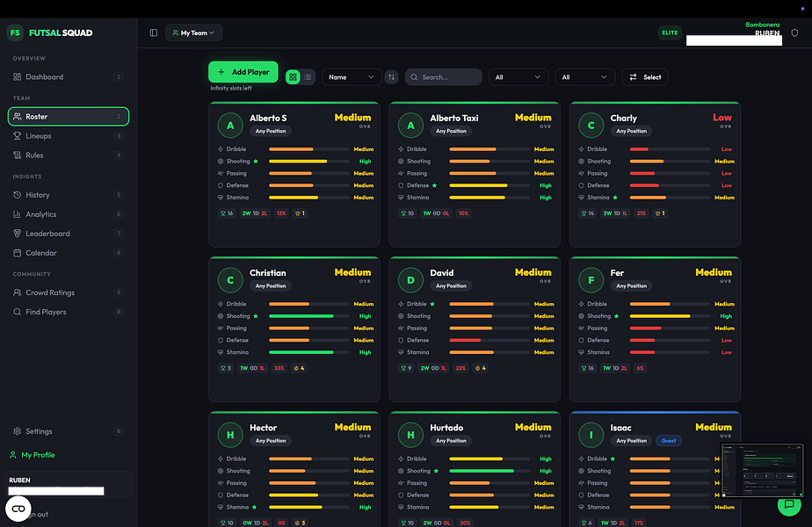The width and height of the screenshot is (812, 527).
Task: Click Alberto Taxi 10% win rate
Action: pos(463,213)
